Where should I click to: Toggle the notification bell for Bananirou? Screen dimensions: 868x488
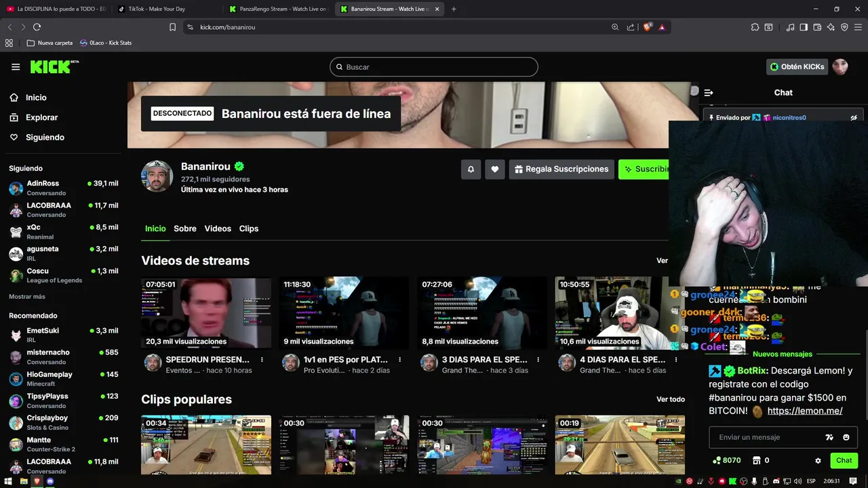point(471,169)
